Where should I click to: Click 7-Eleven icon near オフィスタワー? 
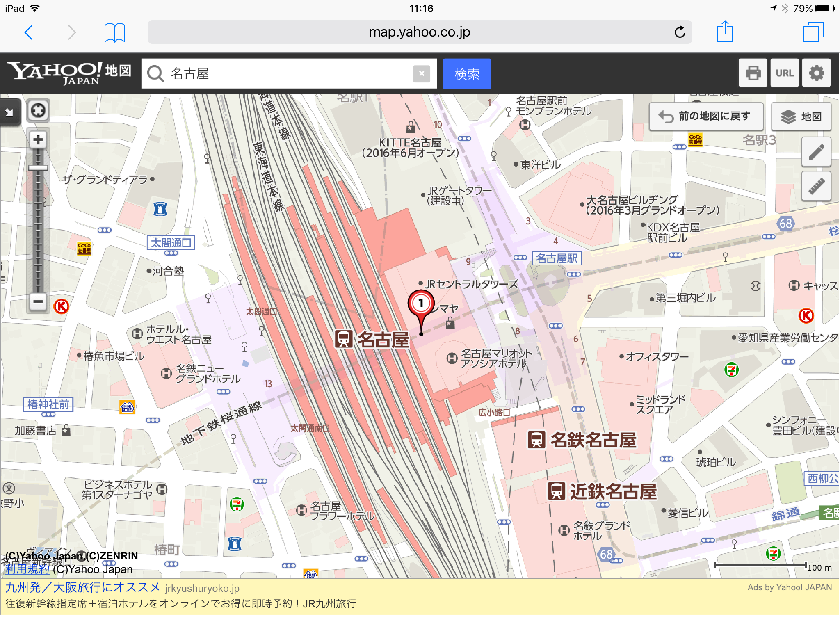click(x=731, y=370)
